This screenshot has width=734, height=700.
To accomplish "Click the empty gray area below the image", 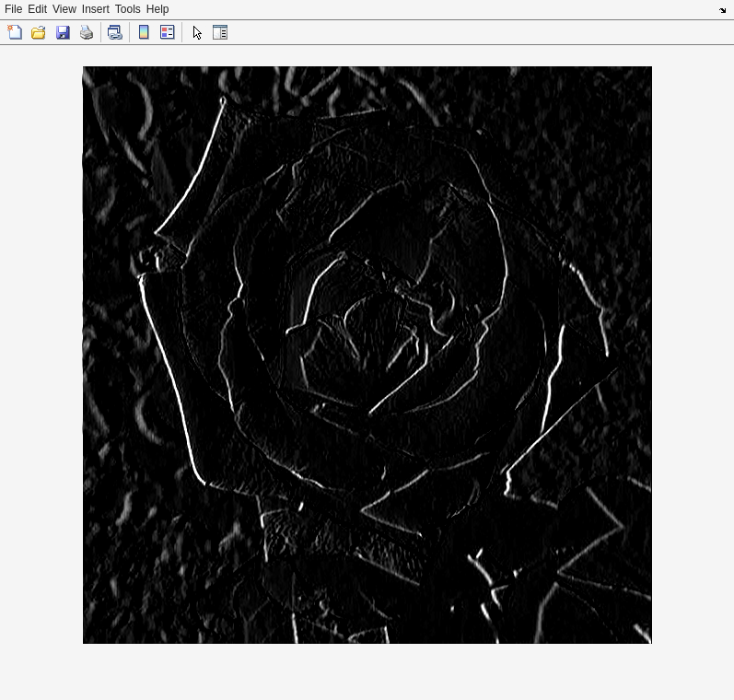I will [367, 672].
